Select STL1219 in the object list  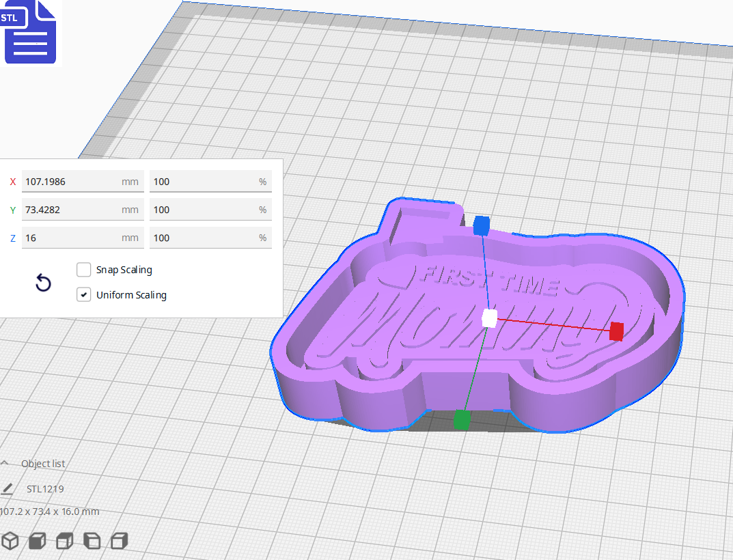[x=44, y=489]
